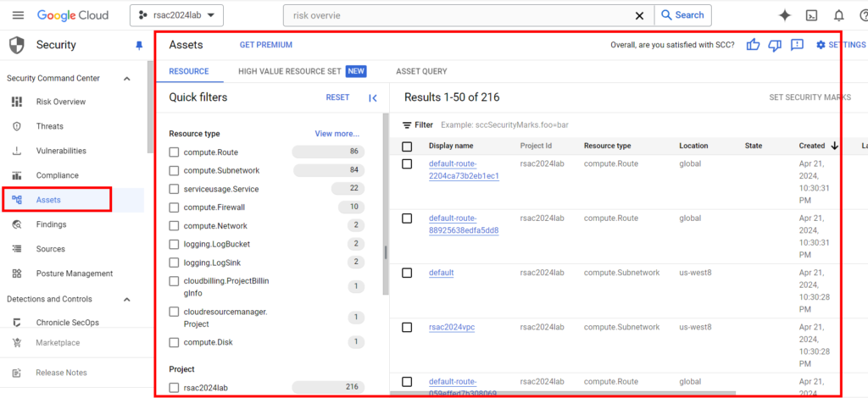Check the serviceusage.Service filter checkbox
The image size is (868, 398).
(x=174, y=189)
